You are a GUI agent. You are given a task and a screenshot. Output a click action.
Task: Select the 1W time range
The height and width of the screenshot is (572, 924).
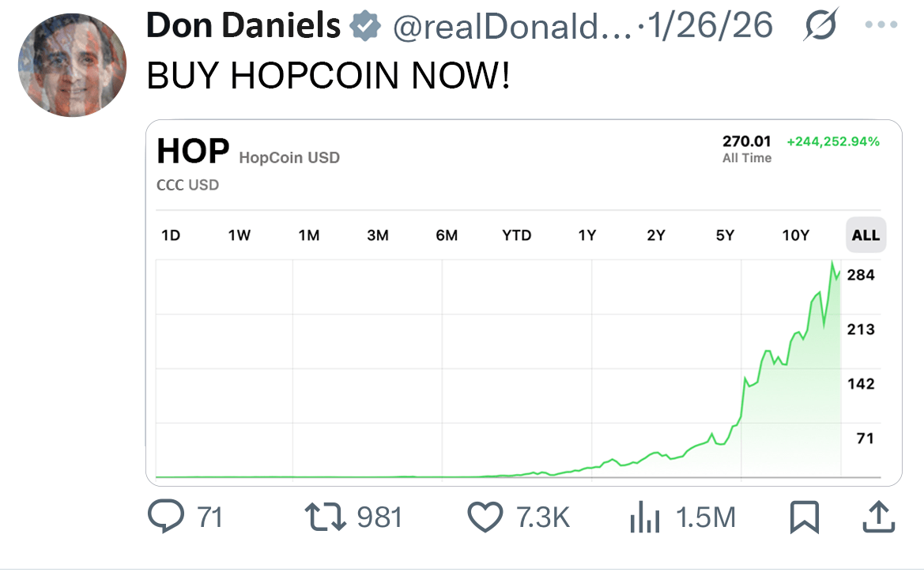tap(239, 235)
